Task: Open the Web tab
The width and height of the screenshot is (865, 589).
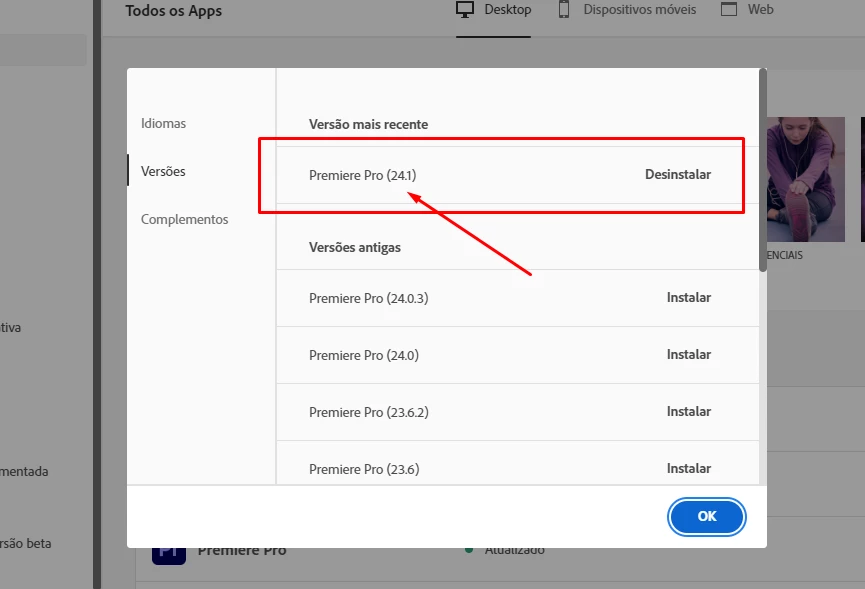Action: (x=747, y=10)
